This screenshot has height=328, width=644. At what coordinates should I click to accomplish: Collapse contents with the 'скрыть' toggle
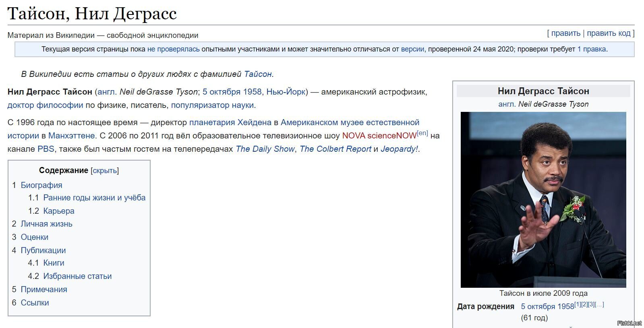point(105,171)
